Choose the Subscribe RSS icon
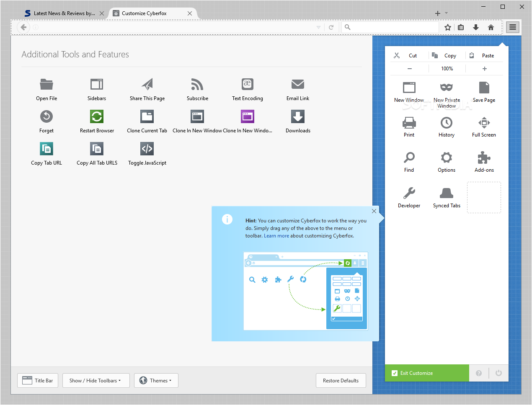The width and height of the screenshot is (532, 405). click(x=197, y=84)
